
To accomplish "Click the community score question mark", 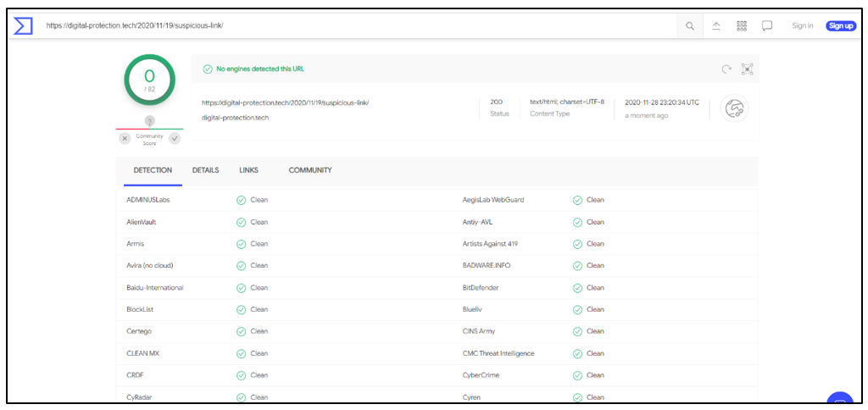I will coord(149,121).
